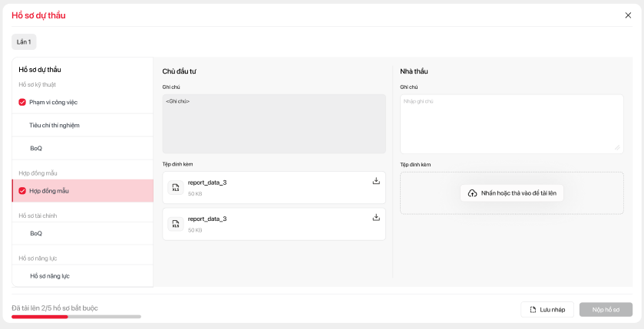
Task: Download the second report_data_3 attachment
Action: pos(376,217)
